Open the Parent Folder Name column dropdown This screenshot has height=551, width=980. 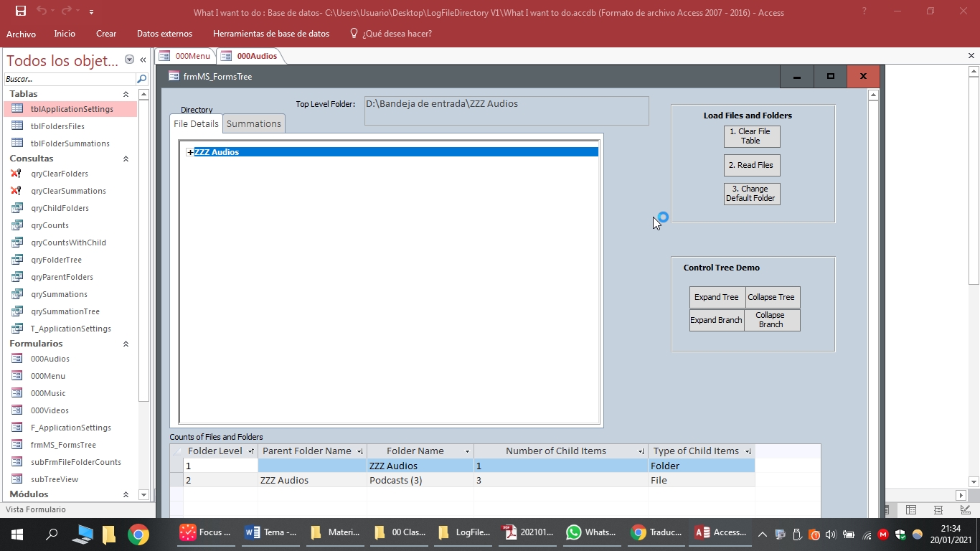359,451
